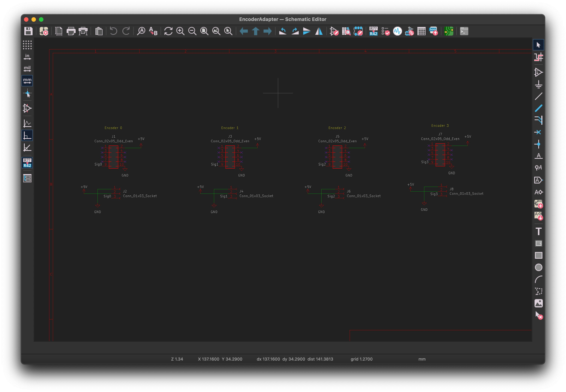Image resolution: width=566 pixels, height=392 pixels.
Task: Select the draw bus tool
Action: [538, 108]
